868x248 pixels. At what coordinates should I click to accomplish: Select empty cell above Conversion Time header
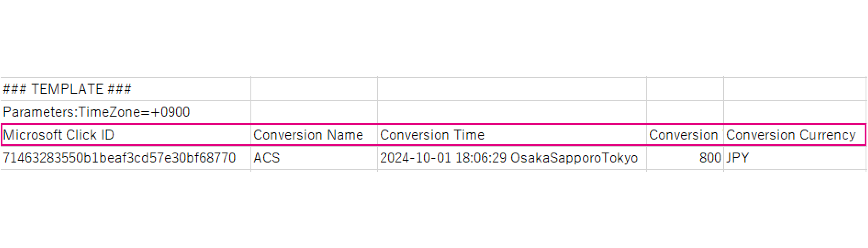point(512,112)
